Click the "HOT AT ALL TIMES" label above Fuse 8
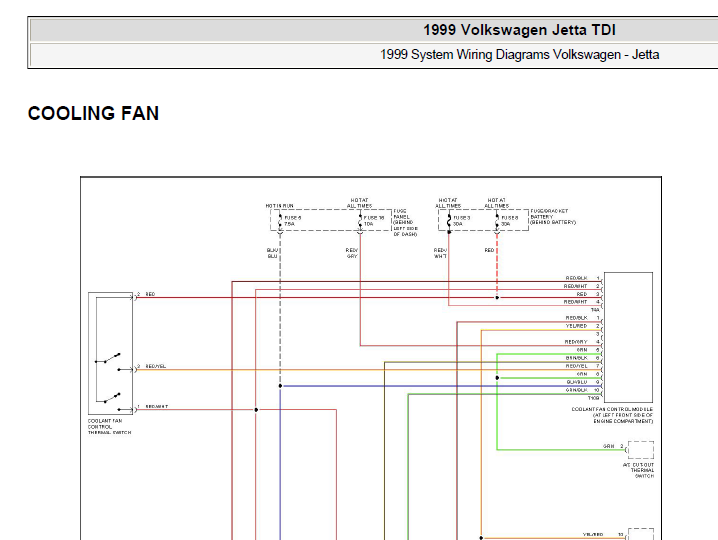 click(496, 203)
